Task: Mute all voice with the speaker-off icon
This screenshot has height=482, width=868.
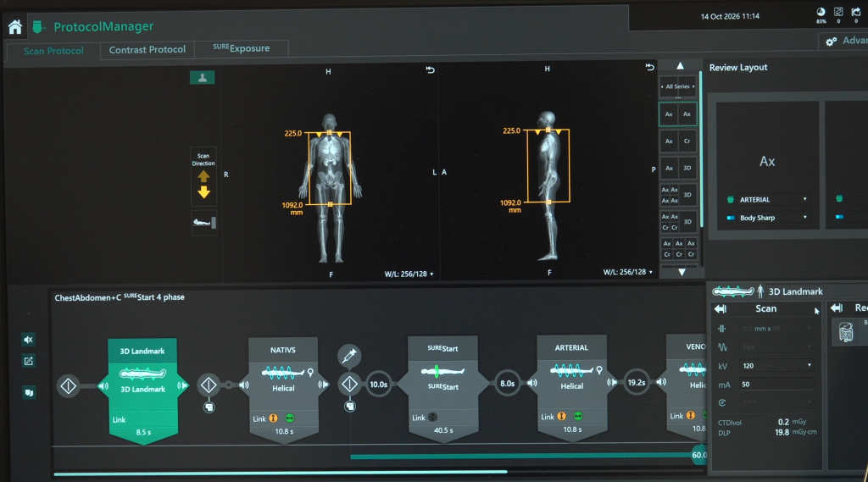Action: [x=28, y=340]
